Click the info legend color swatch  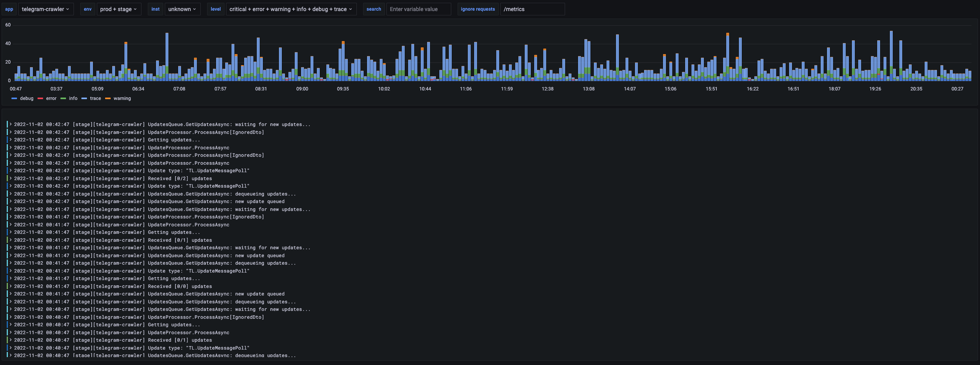click(63, 98)
